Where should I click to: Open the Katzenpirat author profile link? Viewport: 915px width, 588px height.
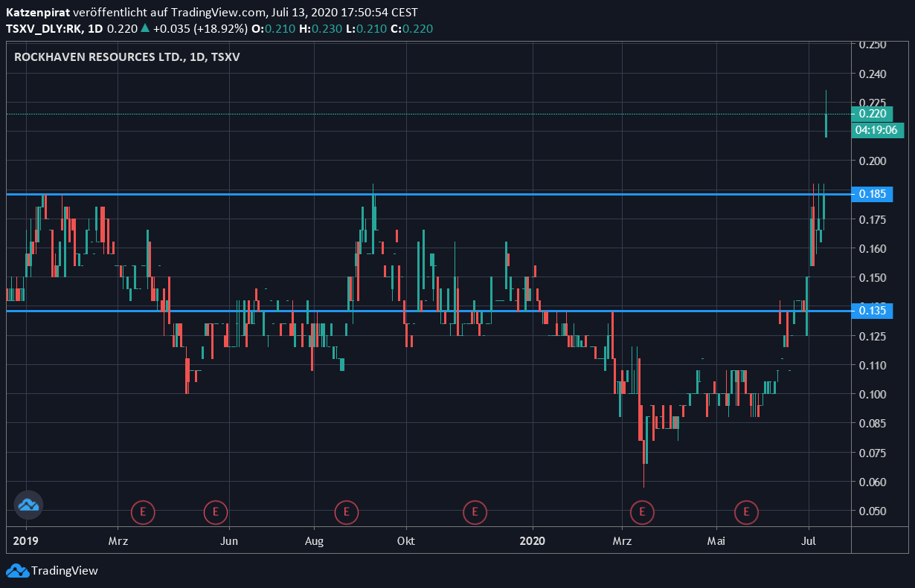click(x=37, y=13)
